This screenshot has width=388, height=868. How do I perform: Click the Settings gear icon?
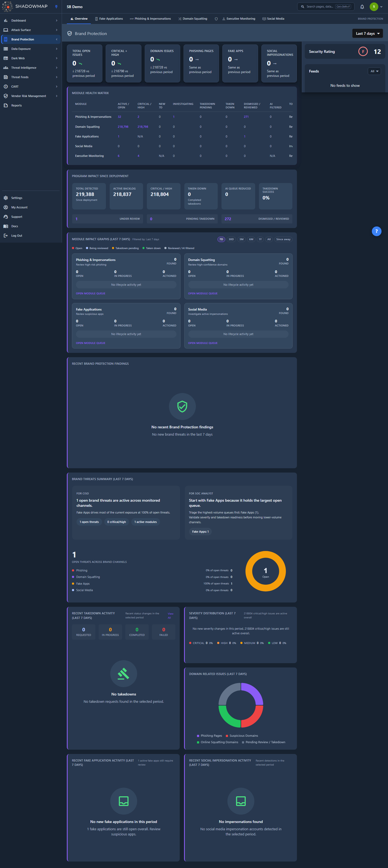coord(6,198)
